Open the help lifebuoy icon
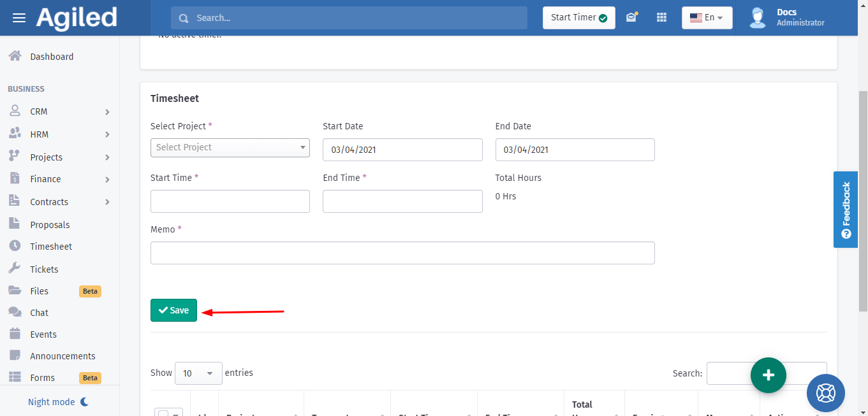 (x=825, y=393)
